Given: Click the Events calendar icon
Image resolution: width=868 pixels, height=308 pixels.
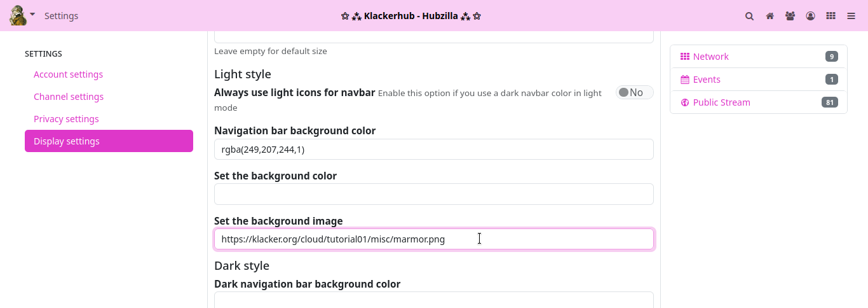Looking at the screenshot, I should coord(685,80).
